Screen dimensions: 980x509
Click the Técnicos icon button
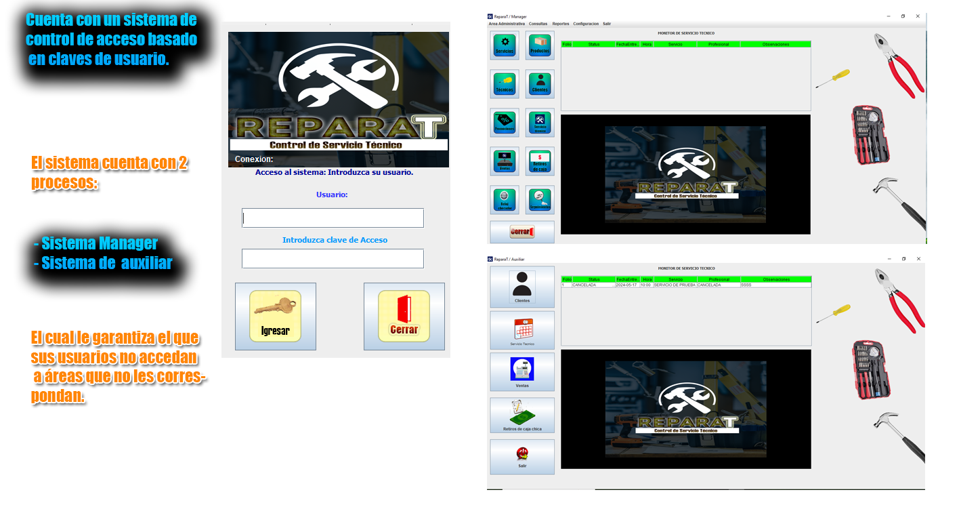coord(505,83)
